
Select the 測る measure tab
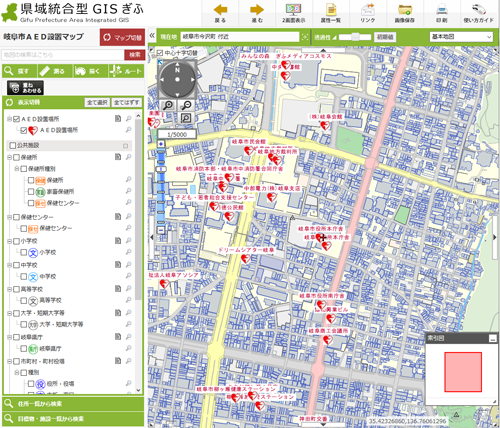[55, 71]
